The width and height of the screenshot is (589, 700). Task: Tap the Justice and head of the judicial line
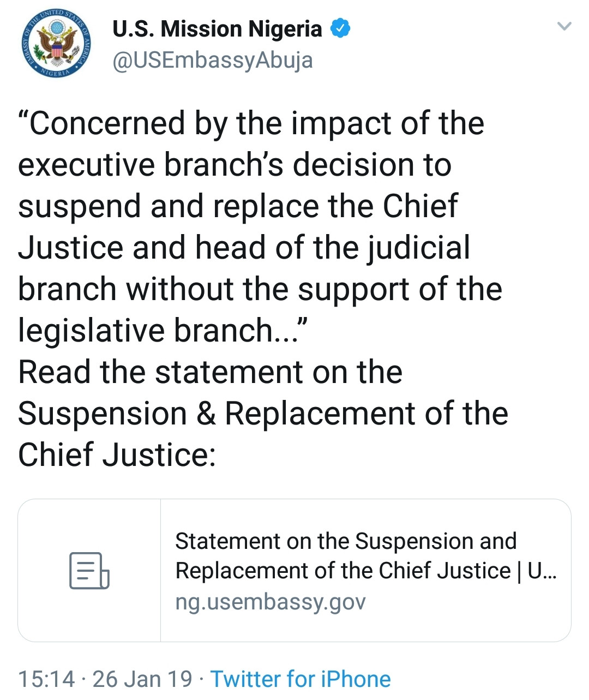click(x=244, y=248)
